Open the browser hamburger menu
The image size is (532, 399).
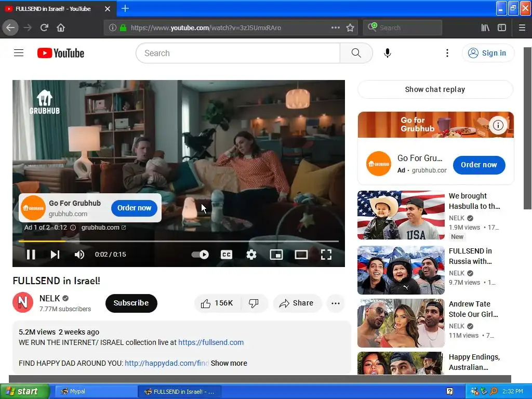tap(522, 28)
